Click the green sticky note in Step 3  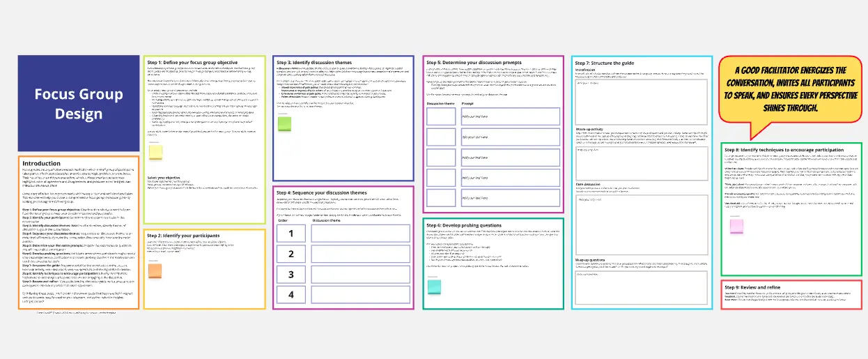point(285,123)
